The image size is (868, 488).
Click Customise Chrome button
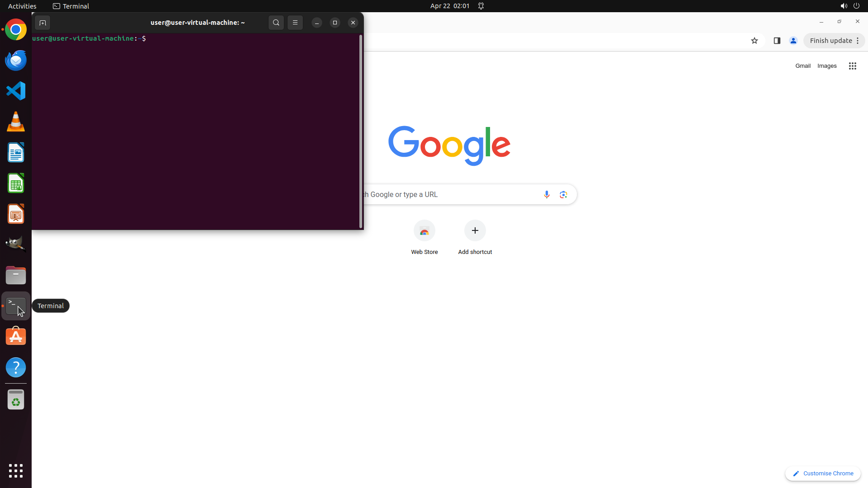pyautogui.click(x=823, y=473)
